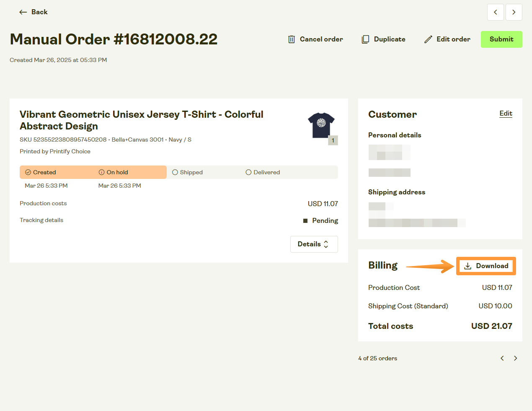Select the Delivered status radio circle
This screenshot has width=532, height=411.
(248, 172)
